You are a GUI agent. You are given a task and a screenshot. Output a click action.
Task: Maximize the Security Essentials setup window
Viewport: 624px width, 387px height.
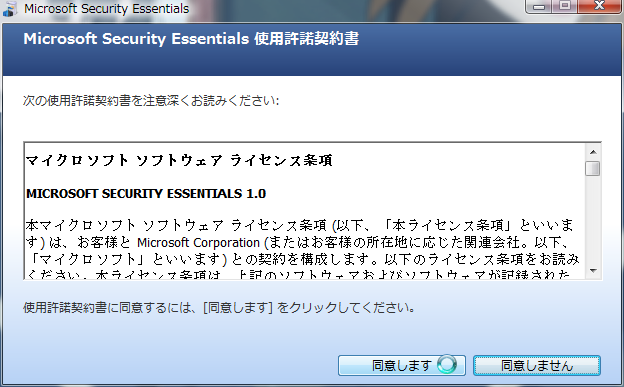coord(565,6)
